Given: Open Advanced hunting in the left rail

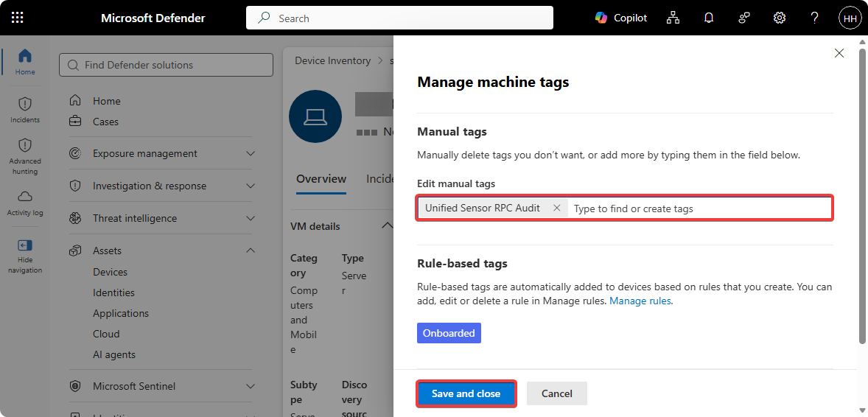Looking at the screenshot, I should [25, 157].
